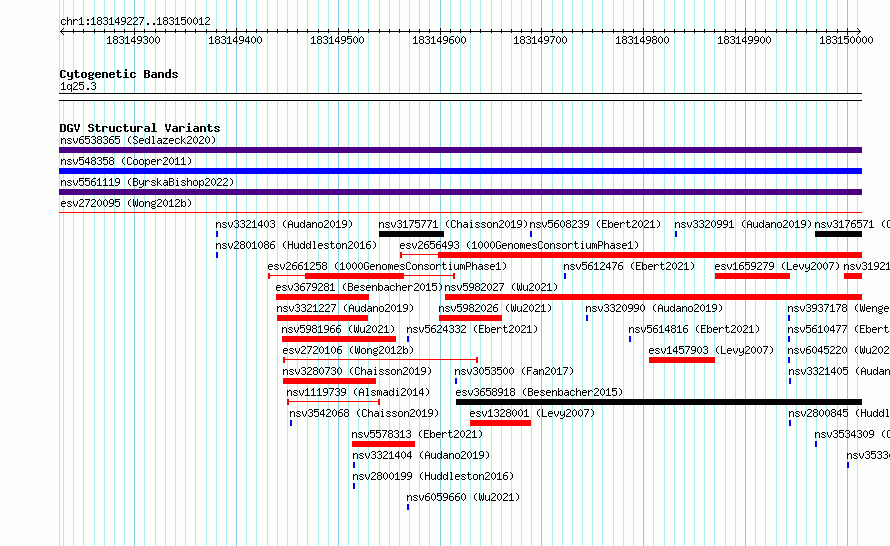This screenshot has width=890, height=546.
Task: Click the nsv5614816 (Ebert2021) label
Action: 694,329
